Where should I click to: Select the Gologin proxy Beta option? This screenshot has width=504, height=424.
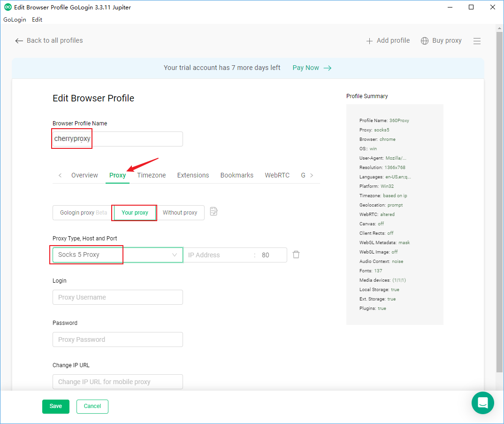83,213
